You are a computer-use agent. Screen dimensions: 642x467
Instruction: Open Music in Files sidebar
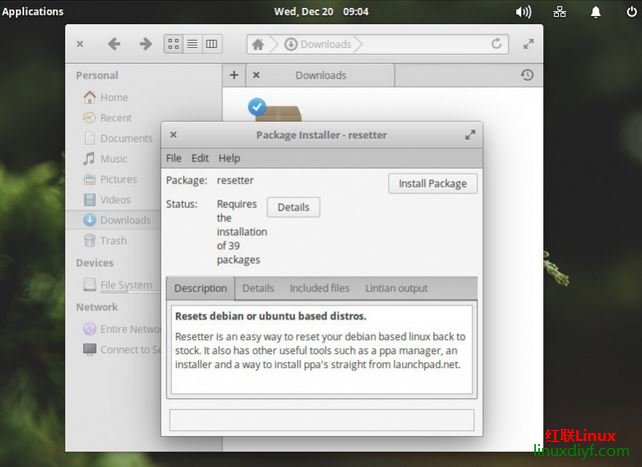pyautogui.click(x=113, y=159)
